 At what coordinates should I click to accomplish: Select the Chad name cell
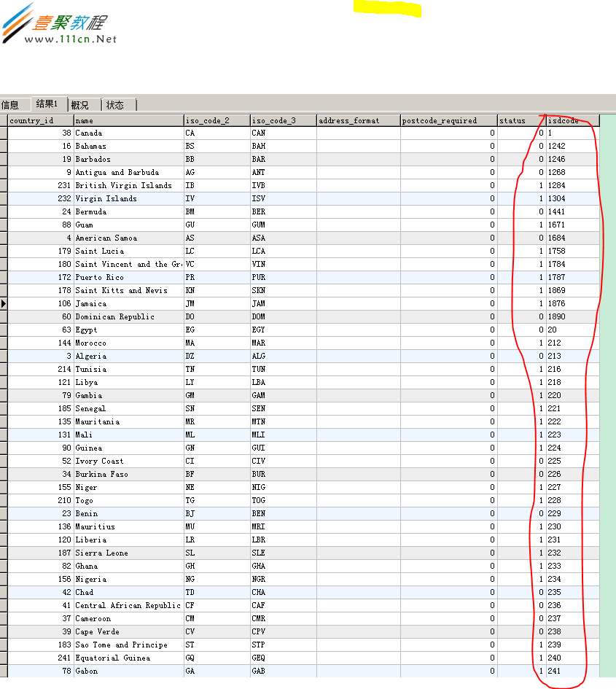click(x=129, y=592)
